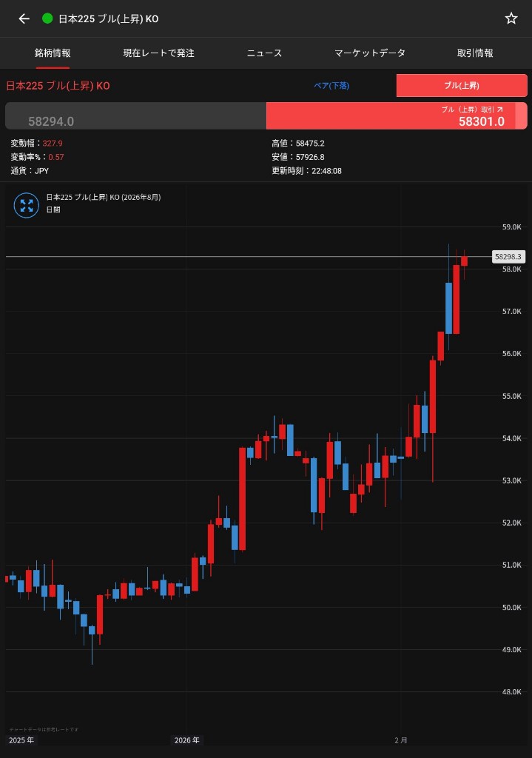
Task: Show the マーケットデータ tab
Action: point(369,53)
